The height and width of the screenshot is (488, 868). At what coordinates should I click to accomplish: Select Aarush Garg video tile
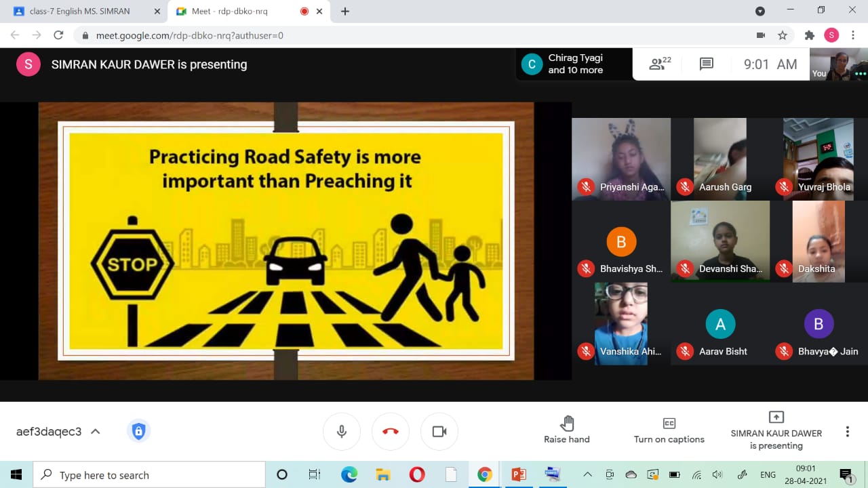click(x=720, y=159)
